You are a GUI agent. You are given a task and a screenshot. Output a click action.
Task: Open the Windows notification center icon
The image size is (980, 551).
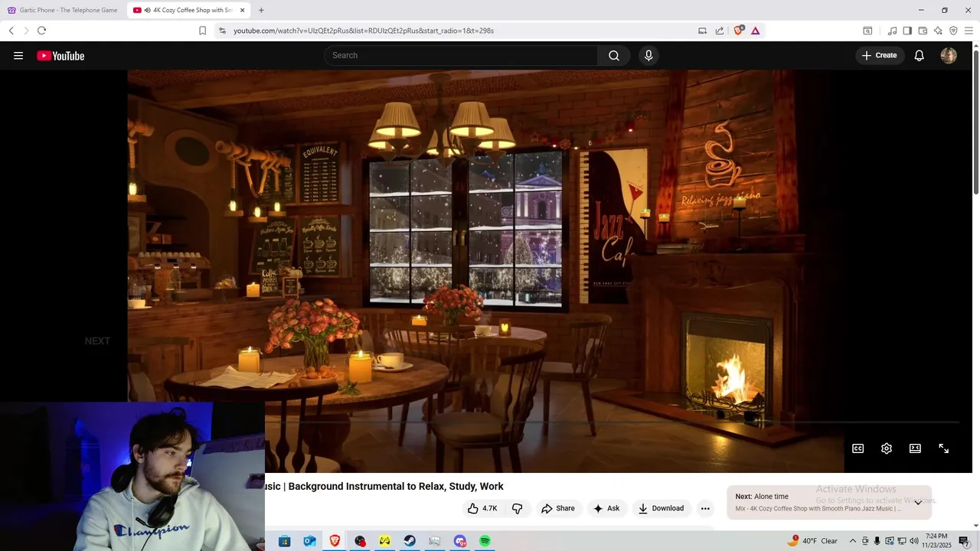pyautogui.click(x=965, y=541)
